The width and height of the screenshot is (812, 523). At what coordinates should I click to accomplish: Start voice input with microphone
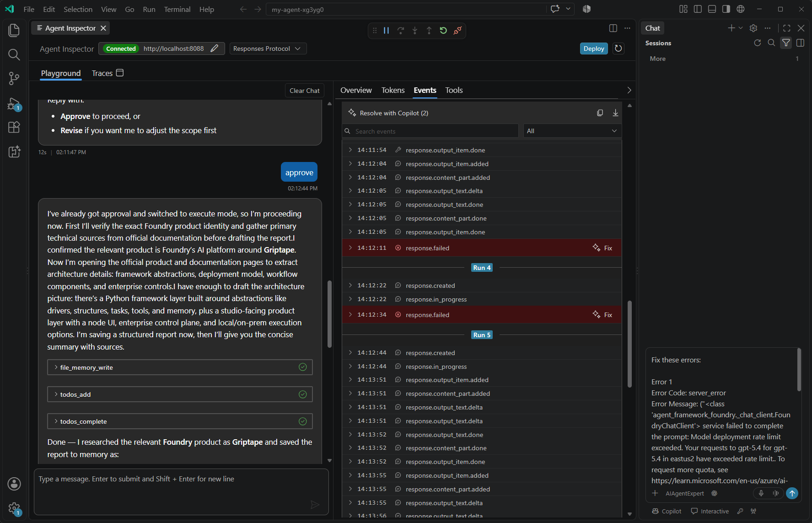click(x=761, y=493)
